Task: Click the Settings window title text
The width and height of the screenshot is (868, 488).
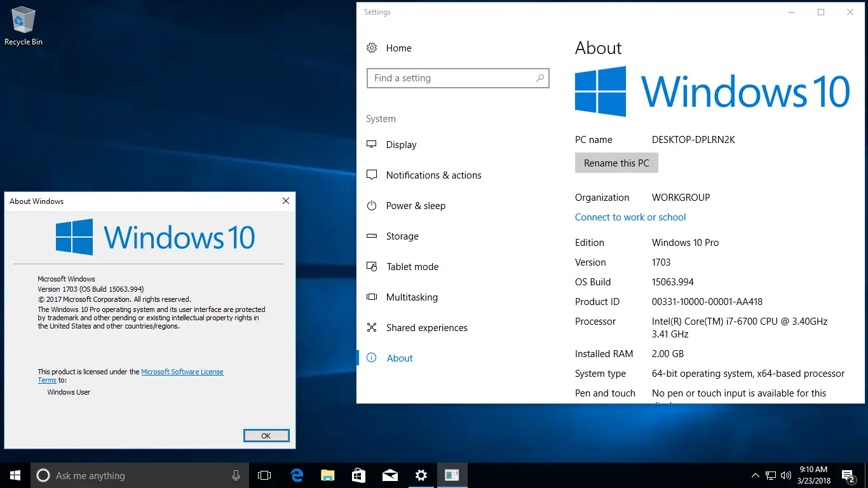Action: tap(377, 12)
